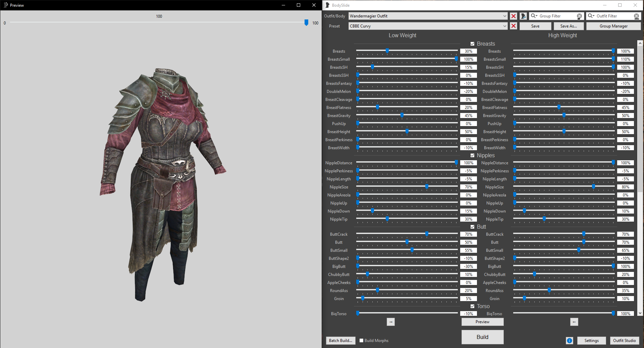Viewport: 644px width, 348px height.
Task: Open Group Filter search options magnifier
Action: [x=534, y=16]
